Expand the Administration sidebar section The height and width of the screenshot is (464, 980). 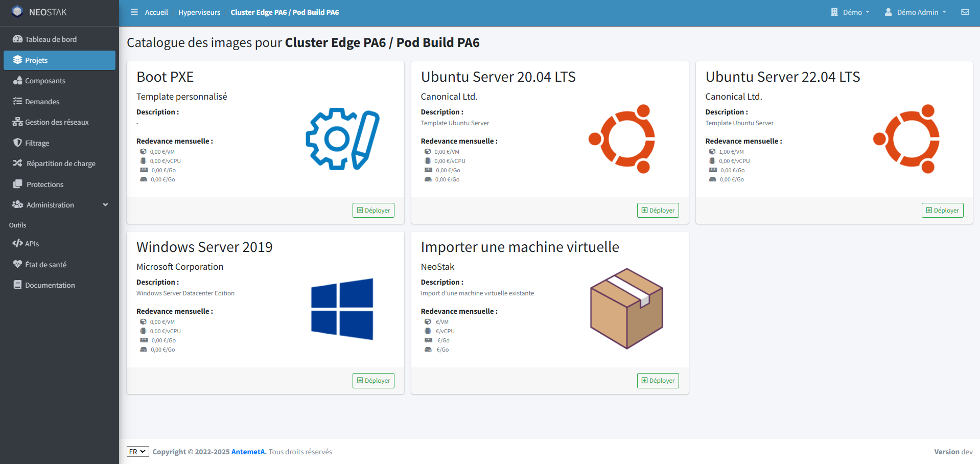coord(59,205)
